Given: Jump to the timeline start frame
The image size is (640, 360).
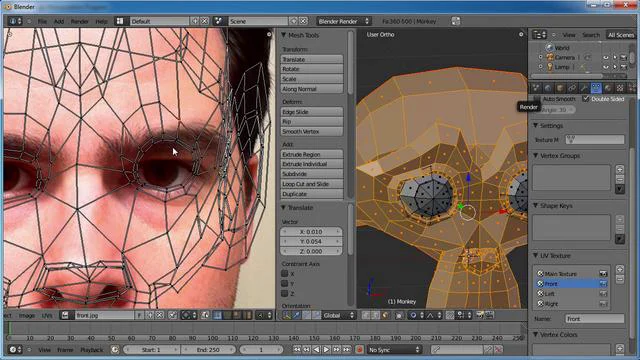Looking at the screenshot, I should (x=297, y=350).
